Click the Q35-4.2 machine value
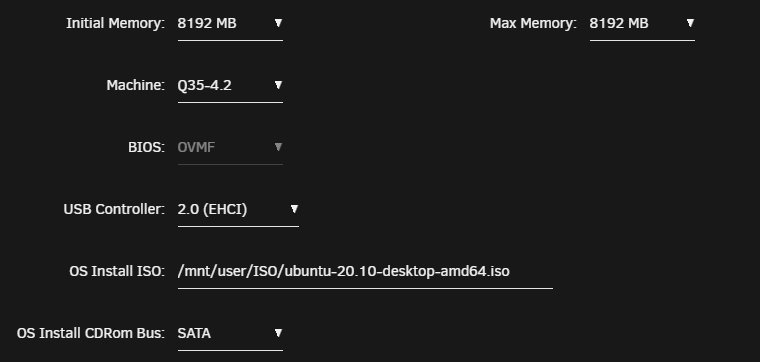Image resolution: width=760 pixels, height=362 pixels. tap(205, 85)
